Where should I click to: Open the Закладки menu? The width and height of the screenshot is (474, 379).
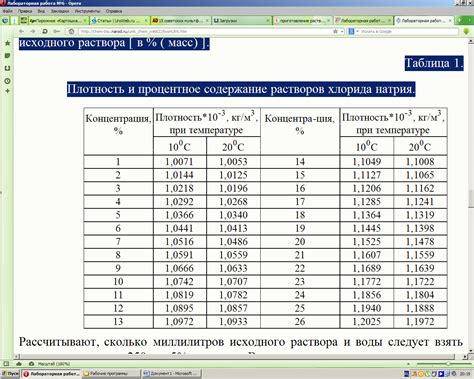pyautogui.click(x=60, y=11)
